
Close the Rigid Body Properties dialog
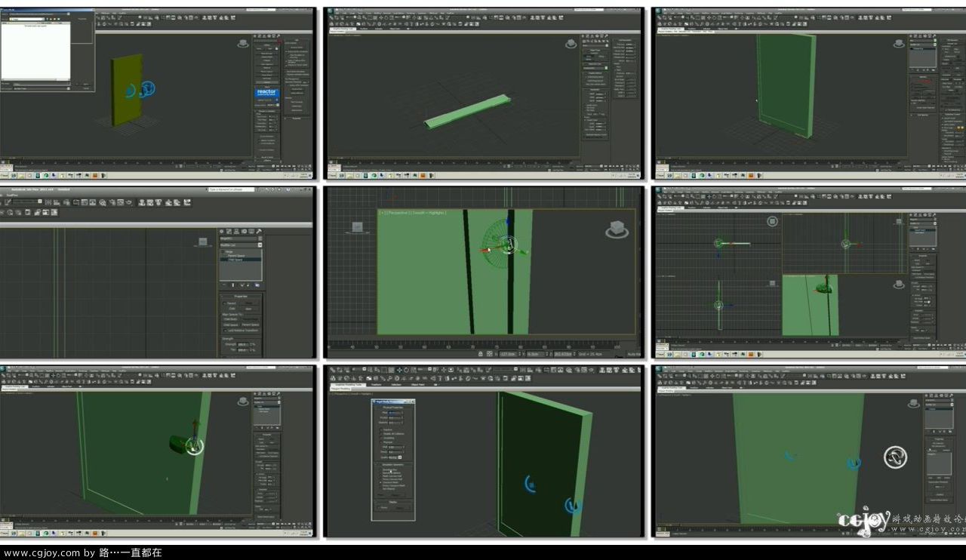pyautogui.click(x=413, y=402)
